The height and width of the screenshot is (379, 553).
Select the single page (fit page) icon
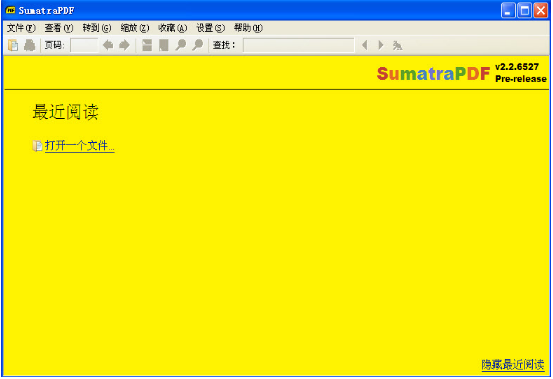(164, 45)
